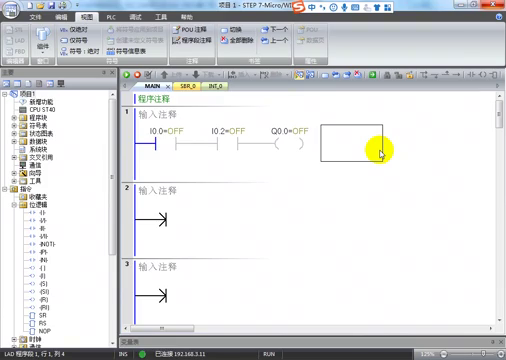
Task: Click the Download arrow icon in toolbar
Action: point(196,75)
